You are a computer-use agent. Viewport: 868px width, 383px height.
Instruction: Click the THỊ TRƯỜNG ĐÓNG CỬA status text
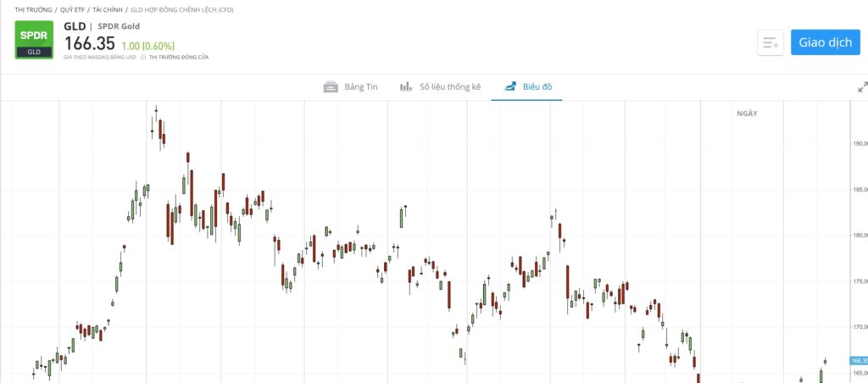tap(179, 57)
